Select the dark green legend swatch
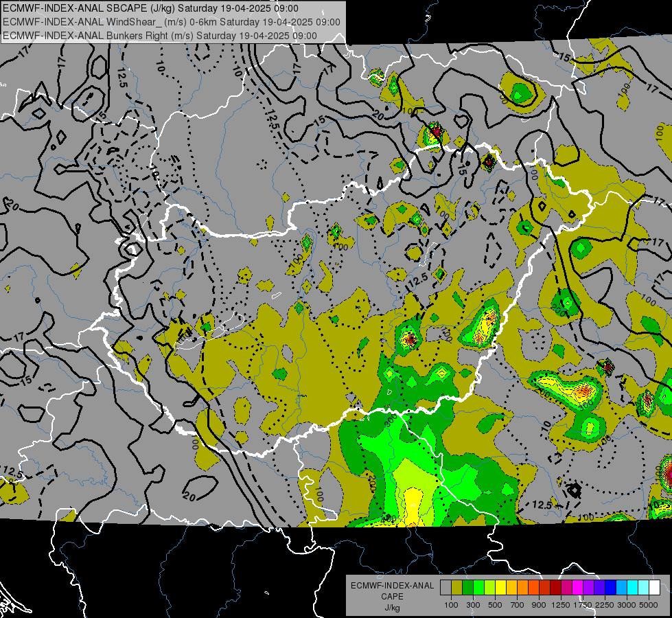The image size is (672, 618). click(x=467, y=587)
